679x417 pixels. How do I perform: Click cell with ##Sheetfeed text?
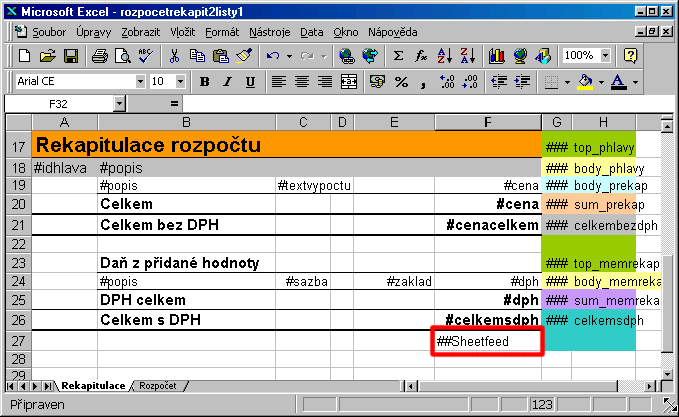pos(487,342)
